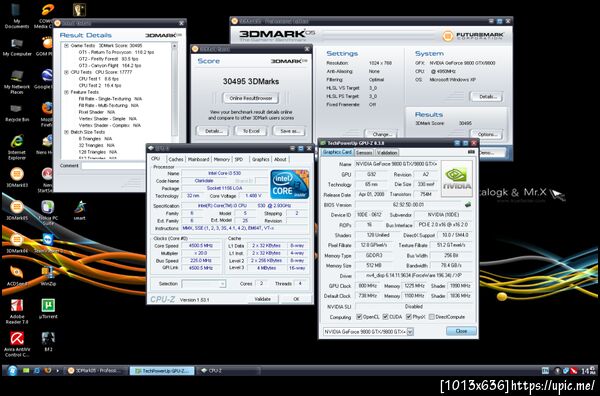This screenshot has height=396, width=600.
Task: Toggle the CUDA checkbox in GPU-Z
Action: tap(385, 317)
